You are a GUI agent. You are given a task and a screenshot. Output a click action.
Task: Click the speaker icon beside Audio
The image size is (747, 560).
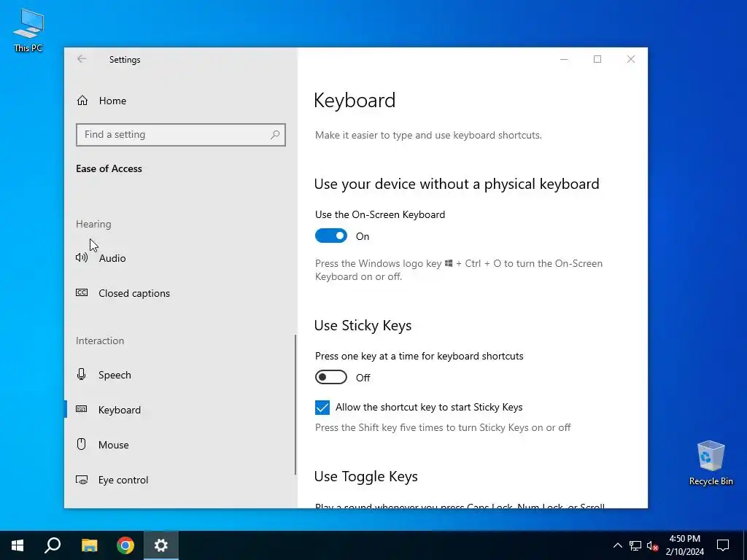click(x=82, y=257)
